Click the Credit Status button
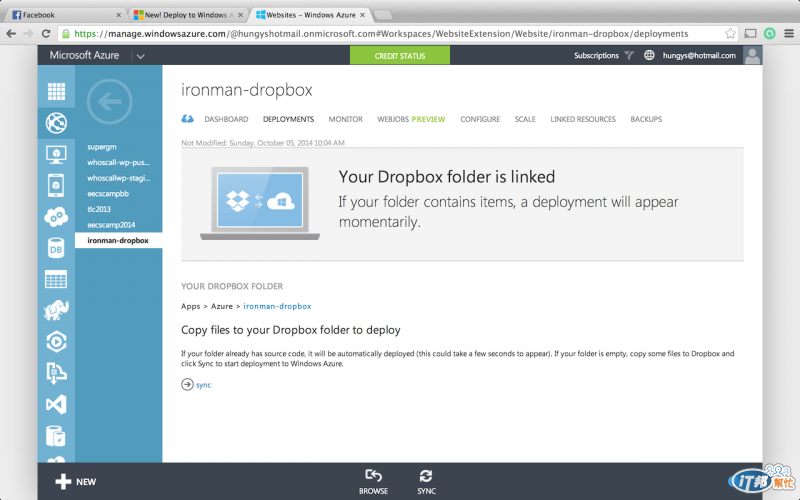 [400, 56]
